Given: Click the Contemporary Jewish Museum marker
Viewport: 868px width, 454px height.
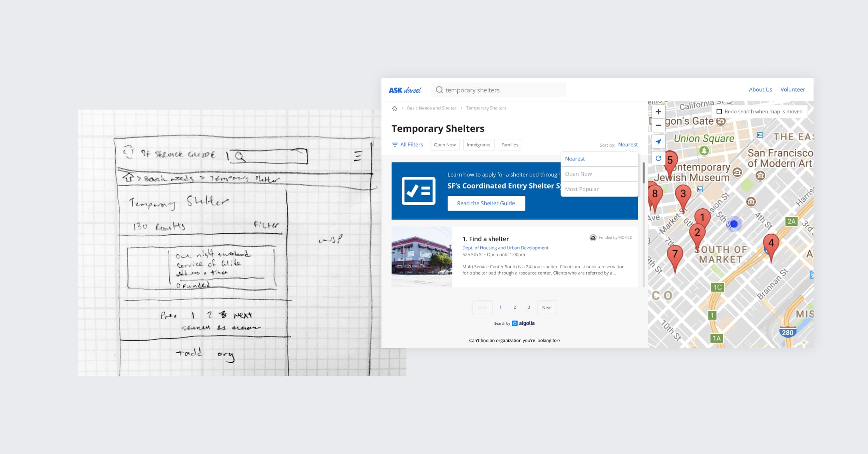Looking at the screenshot, I should (737, 172).
